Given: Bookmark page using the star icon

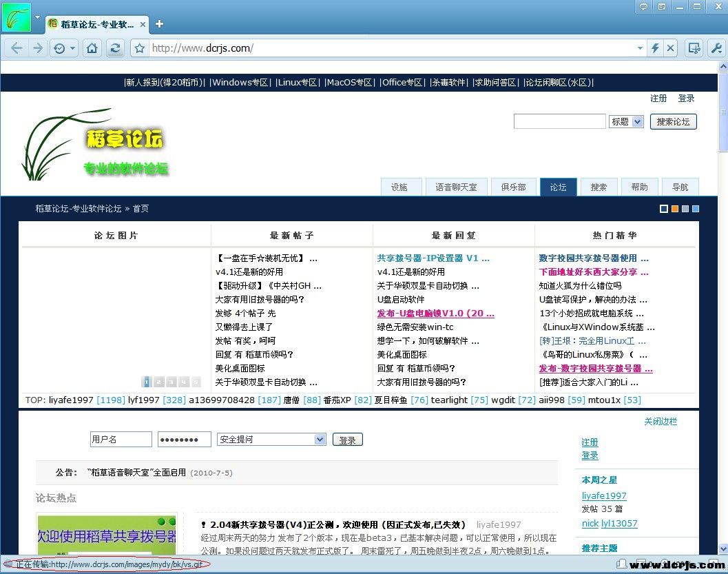Looking at the screenshot, I should tap(140, 48).
